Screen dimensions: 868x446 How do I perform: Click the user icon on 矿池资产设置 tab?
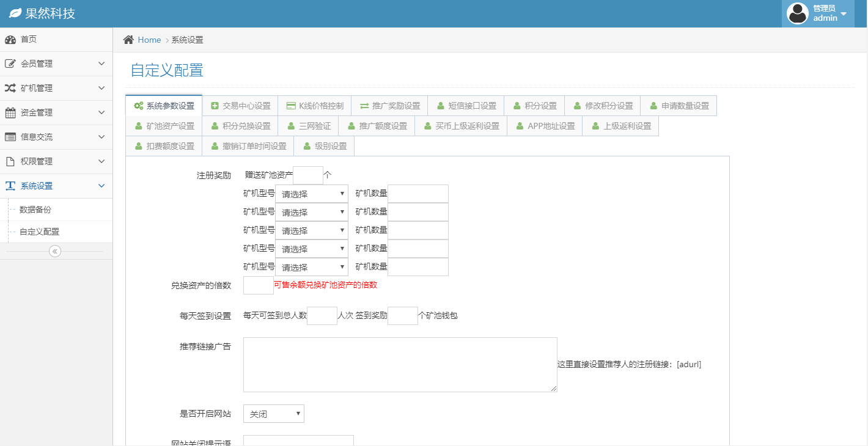click(139, 126)
